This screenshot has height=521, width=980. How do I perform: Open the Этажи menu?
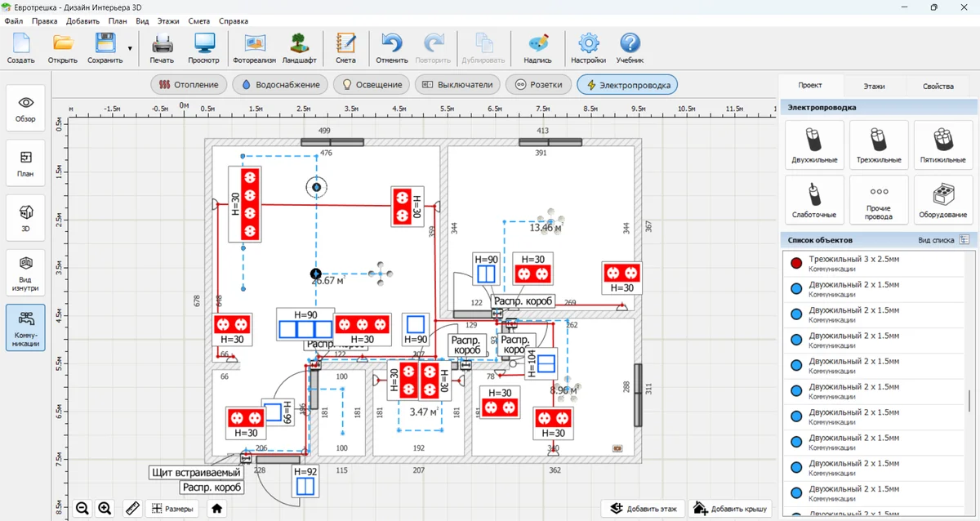[x=167, y=20]
